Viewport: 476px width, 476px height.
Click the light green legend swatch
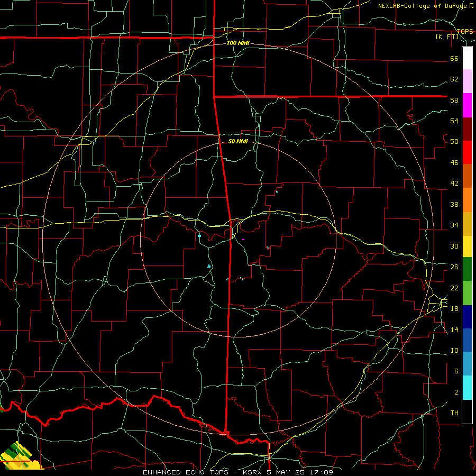pyautogui.click(x=467, y=293)
